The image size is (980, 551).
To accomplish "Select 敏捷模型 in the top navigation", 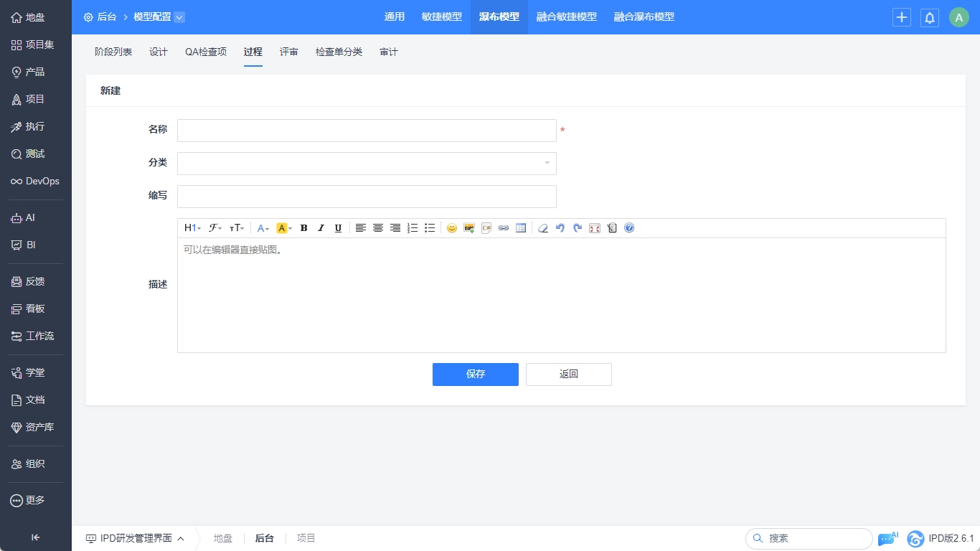I will (x=442, y=17).
